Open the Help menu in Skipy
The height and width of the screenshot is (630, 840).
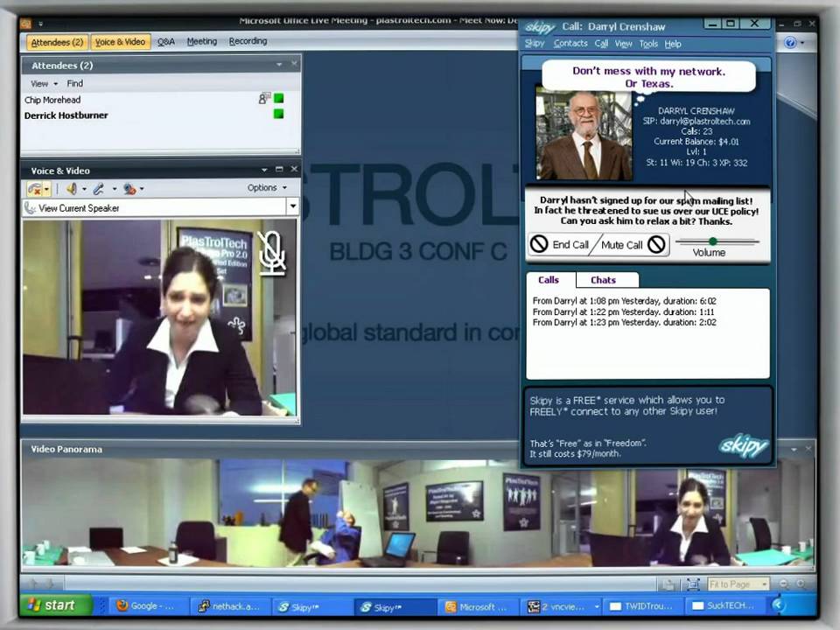click(x=673, y=44)
